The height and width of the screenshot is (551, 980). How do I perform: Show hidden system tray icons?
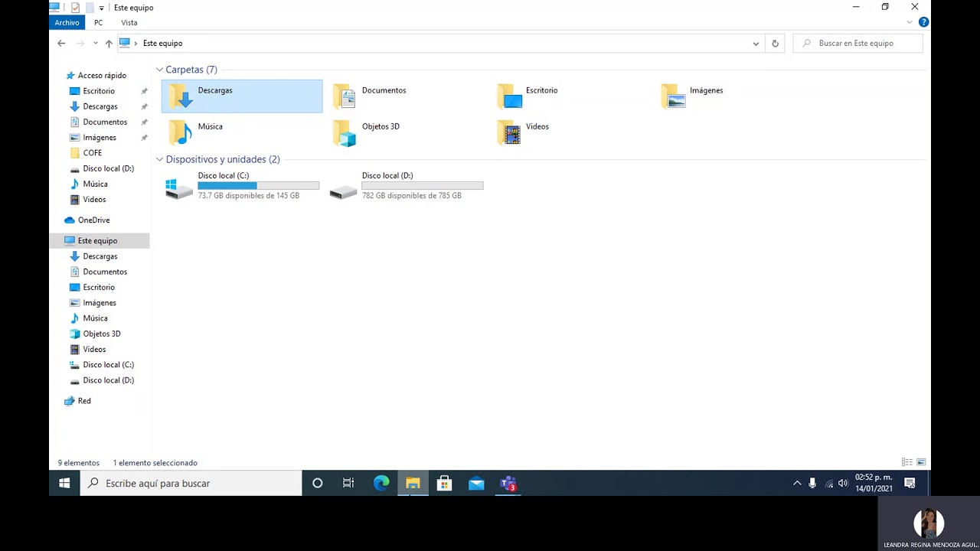[x=797, y=483]
